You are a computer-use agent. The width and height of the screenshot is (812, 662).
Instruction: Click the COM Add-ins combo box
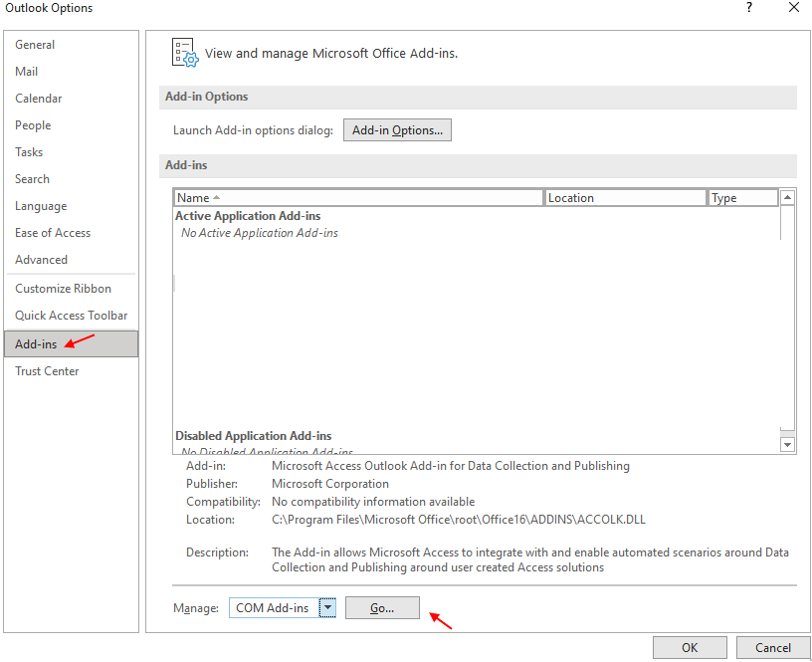(x=283, y=607)
